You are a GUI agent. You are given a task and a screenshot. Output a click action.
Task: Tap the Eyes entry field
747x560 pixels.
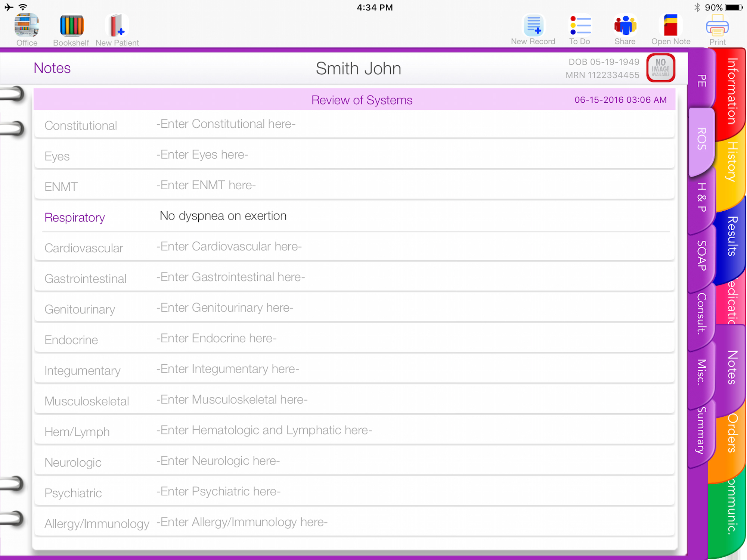(x=415, y=155)
